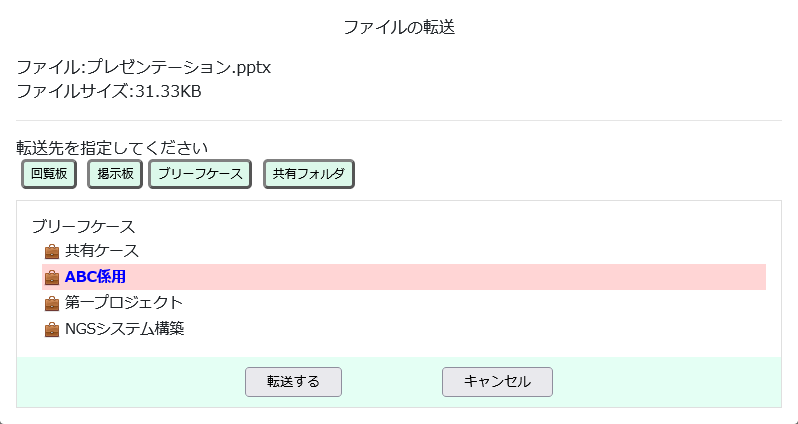Click the 転送する button

pyautogui.click(x=293, y=382)
